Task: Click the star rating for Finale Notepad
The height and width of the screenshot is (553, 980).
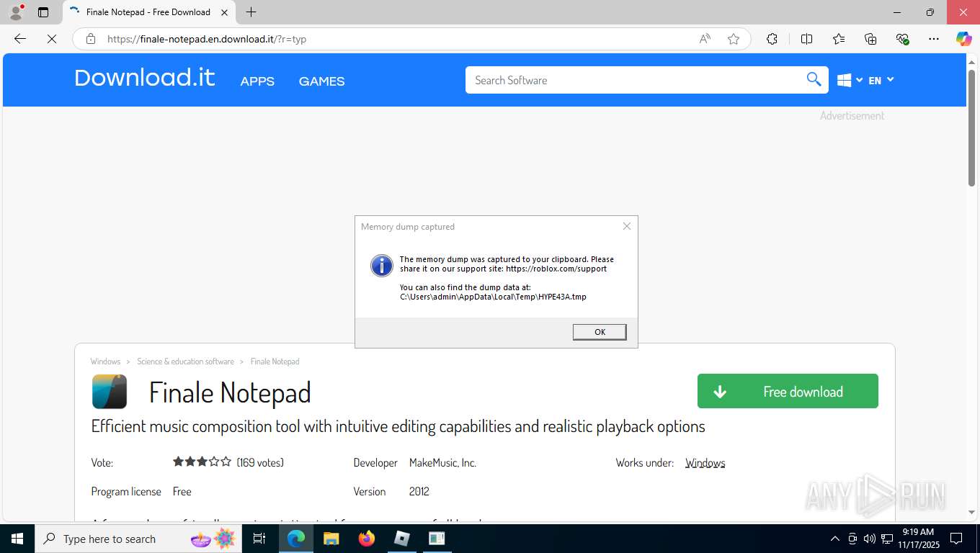Action: tap(202, 462)
